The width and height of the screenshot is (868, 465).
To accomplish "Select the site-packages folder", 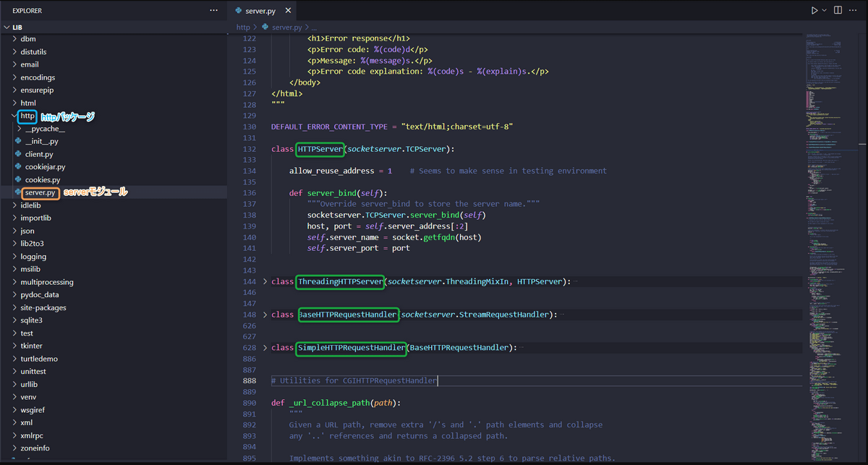I will [x=43, y=307].
